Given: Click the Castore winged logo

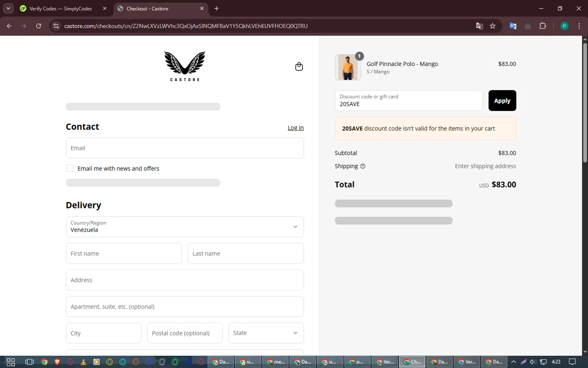Looking at the screenshot, I should pos(185,66).
